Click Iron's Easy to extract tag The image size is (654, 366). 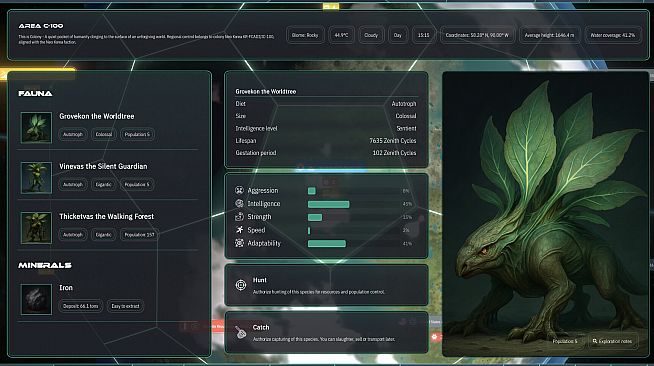[125, 306]
